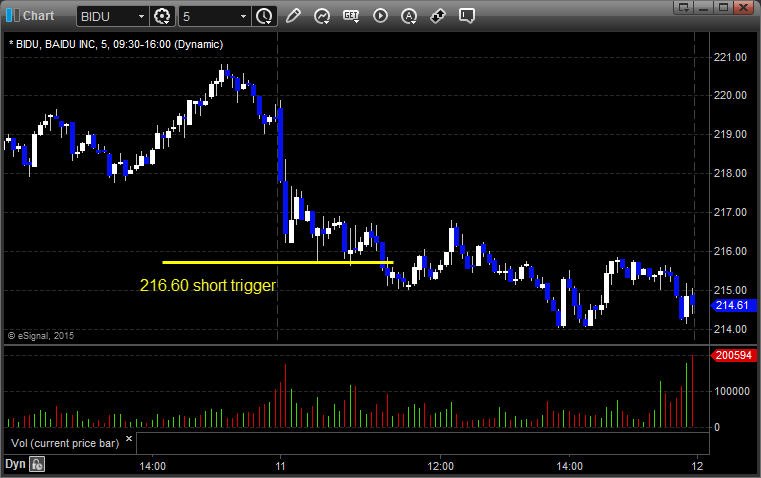Image resolution: width=761 pixels, height=478 pixels.
Task: Click the Dyn label at bottom left
Action: click(15, 464)
